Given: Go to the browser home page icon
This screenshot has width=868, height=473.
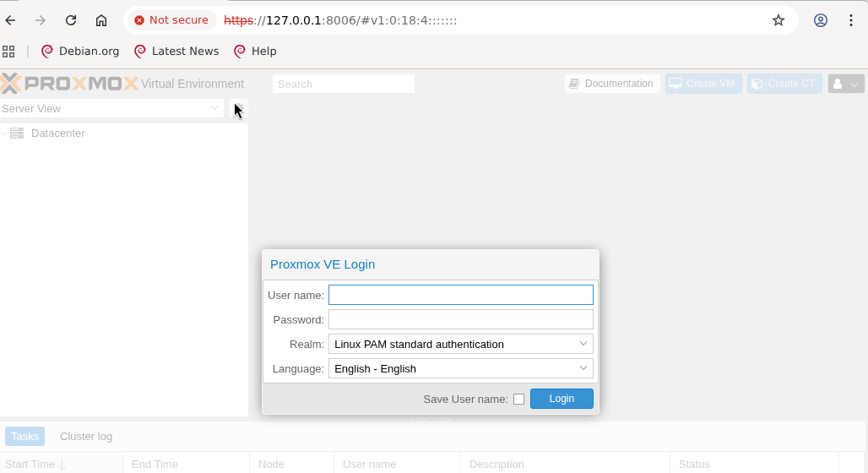Looking at the screenshot, I should point(100,20).
